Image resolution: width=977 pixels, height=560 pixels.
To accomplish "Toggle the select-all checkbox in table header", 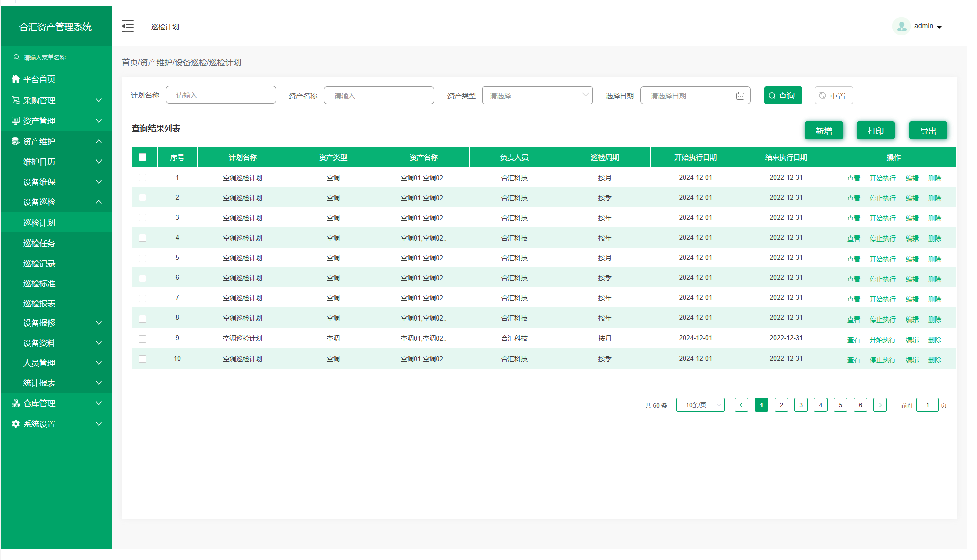I will 143,157.
